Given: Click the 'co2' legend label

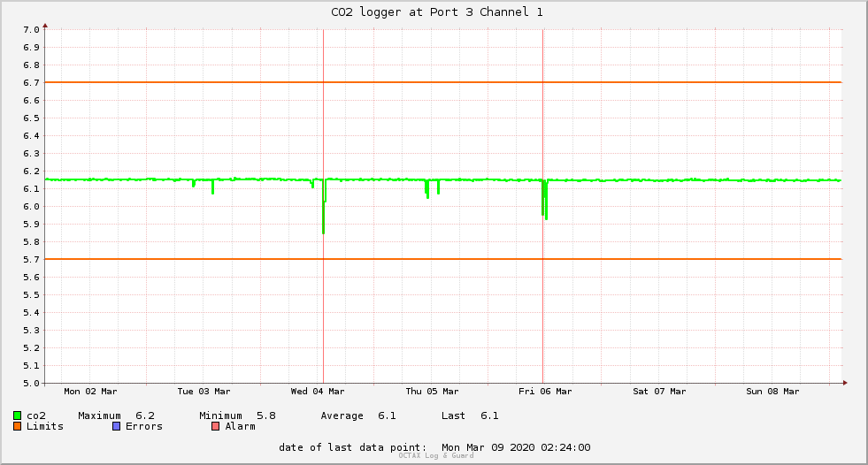Looking at the screenshot, I should [36, 415].
